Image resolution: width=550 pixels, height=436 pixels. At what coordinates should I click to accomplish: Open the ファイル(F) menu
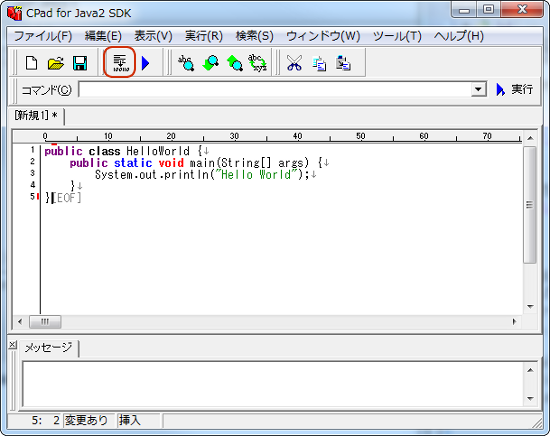click(x=43, y=36)
